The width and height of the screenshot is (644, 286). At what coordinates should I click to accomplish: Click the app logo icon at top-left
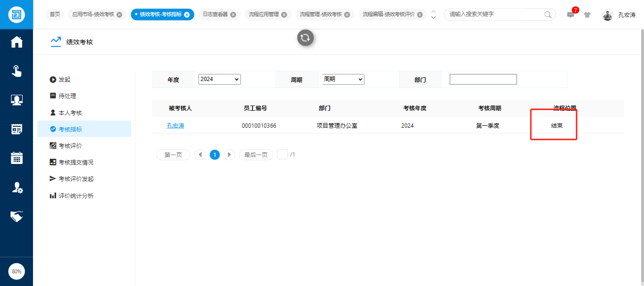[17, 14]
